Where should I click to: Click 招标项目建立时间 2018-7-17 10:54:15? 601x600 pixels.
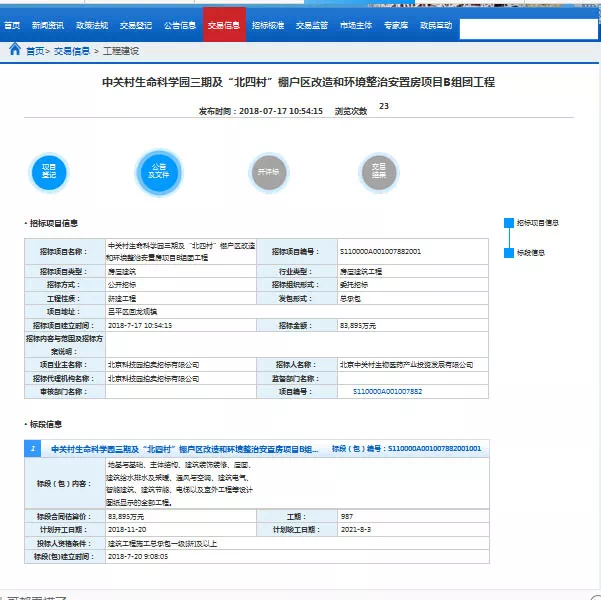(140, 325)
